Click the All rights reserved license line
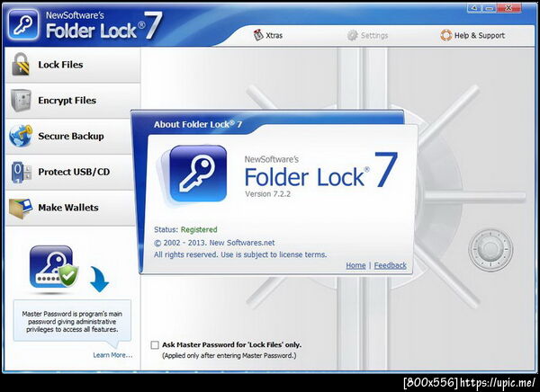540x392 pixels. tap(240, 254)
